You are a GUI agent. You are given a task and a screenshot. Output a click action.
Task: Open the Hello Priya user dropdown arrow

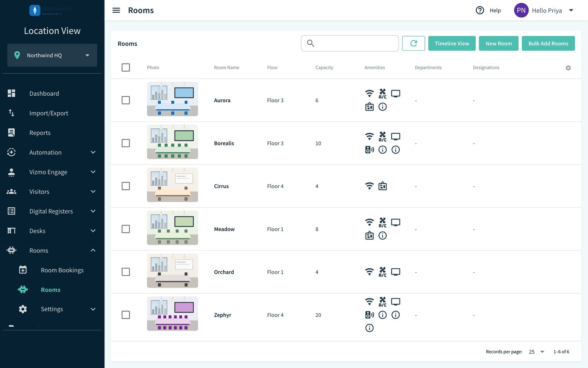[x=571, y=10]
